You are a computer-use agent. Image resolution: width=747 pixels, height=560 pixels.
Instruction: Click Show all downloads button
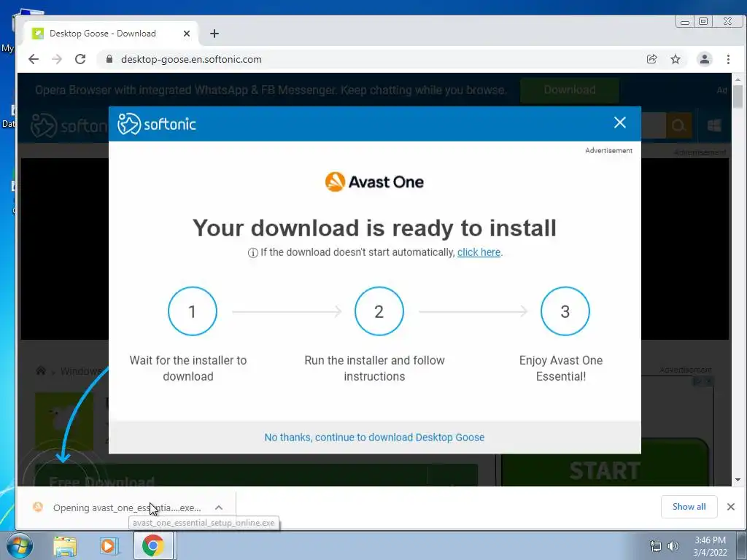[x=689, y=507]
